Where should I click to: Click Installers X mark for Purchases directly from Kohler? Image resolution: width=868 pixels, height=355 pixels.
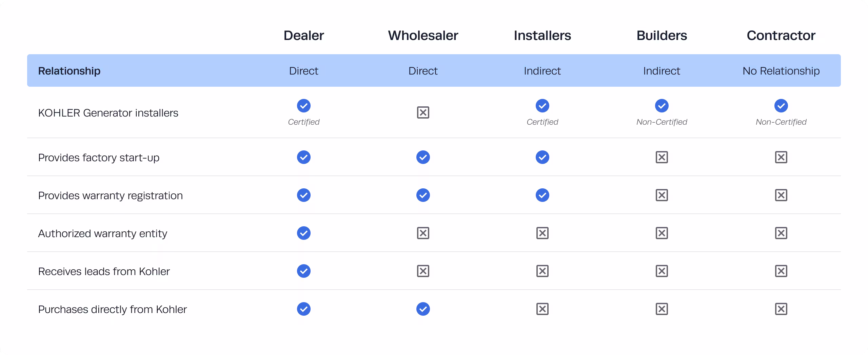coord(542,309)
